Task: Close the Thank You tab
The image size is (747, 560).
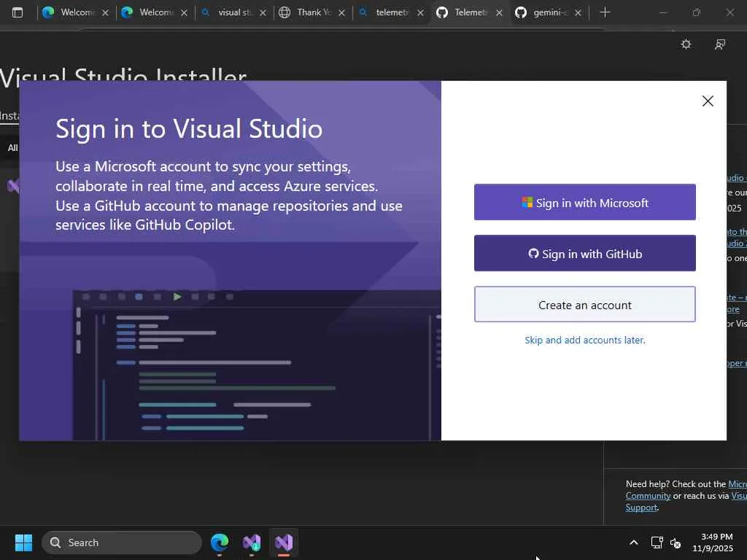Action: [x=341, y=13]
